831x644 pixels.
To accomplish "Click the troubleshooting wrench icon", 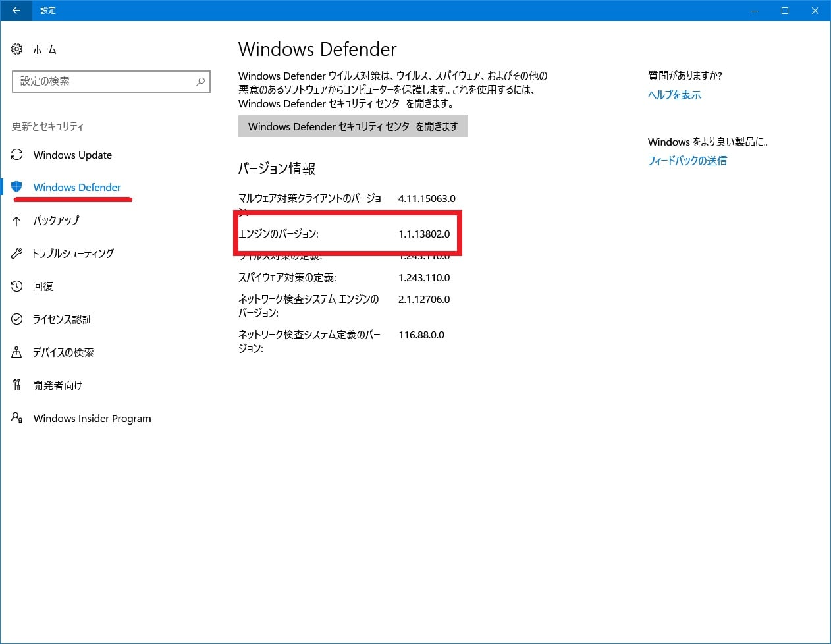I will (x=17, y=254).
